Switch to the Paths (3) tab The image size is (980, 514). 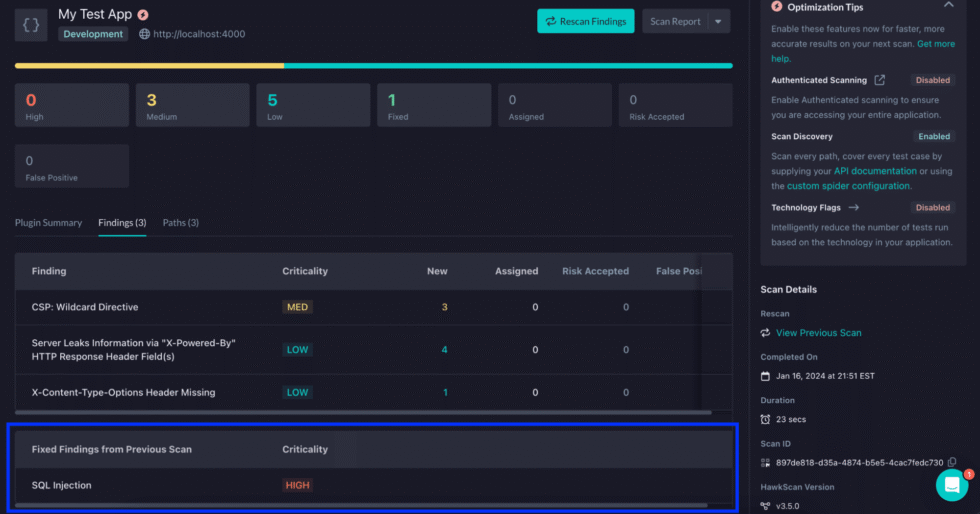181,223
